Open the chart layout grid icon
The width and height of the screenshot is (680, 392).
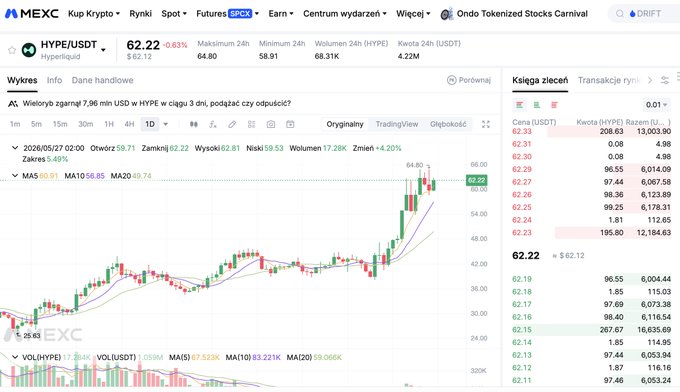(252, 124)
